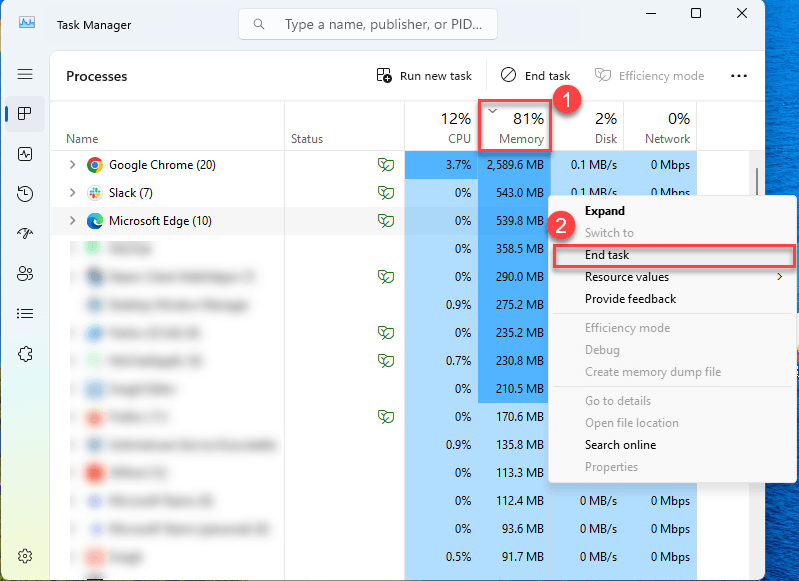This screenshot has height=581, width=799.
Task: Click the Run new task button
Action: tap(424, 76)
